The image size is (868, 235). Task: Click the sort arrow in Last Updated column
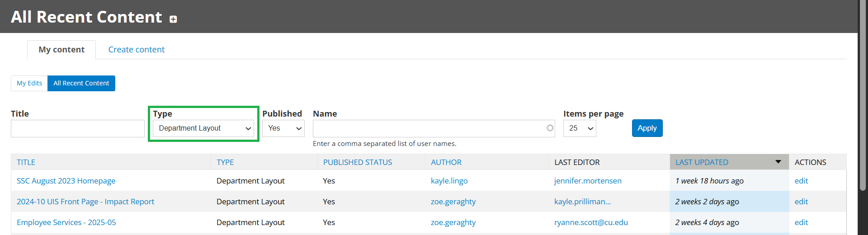(x=778, y=161)
